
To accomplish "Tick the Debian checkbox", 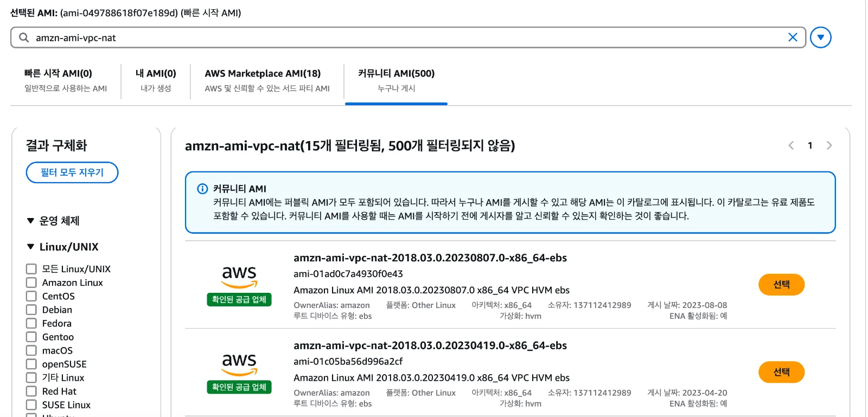I will pos(31,310).
